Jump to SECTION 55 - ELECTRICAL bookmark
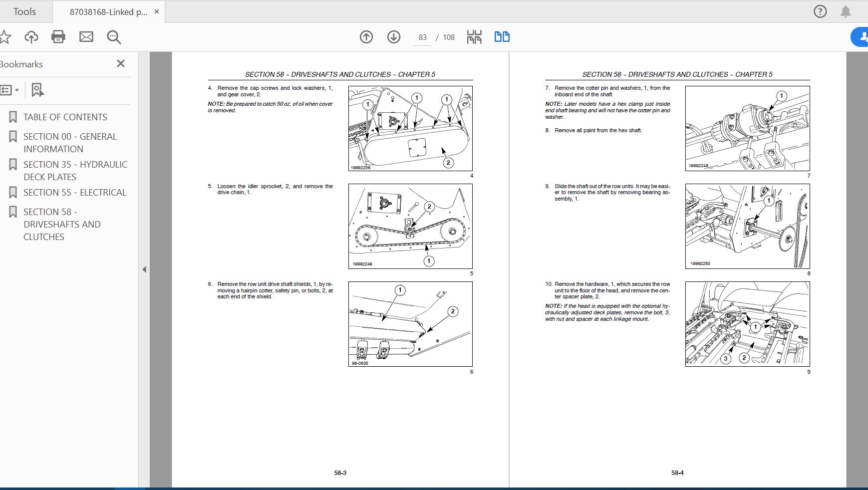The image size is (868, 490). click(75, 193)
